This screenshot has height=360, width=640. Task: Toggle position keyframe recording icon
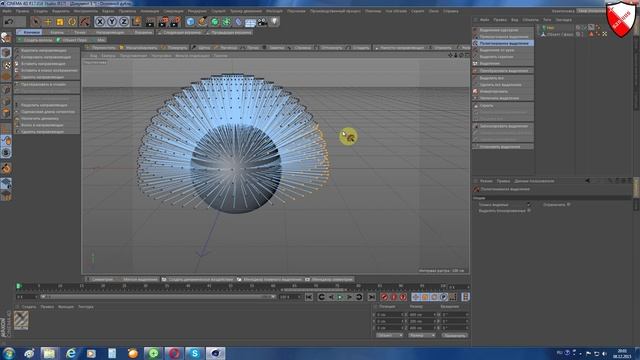tap(416, 297)
